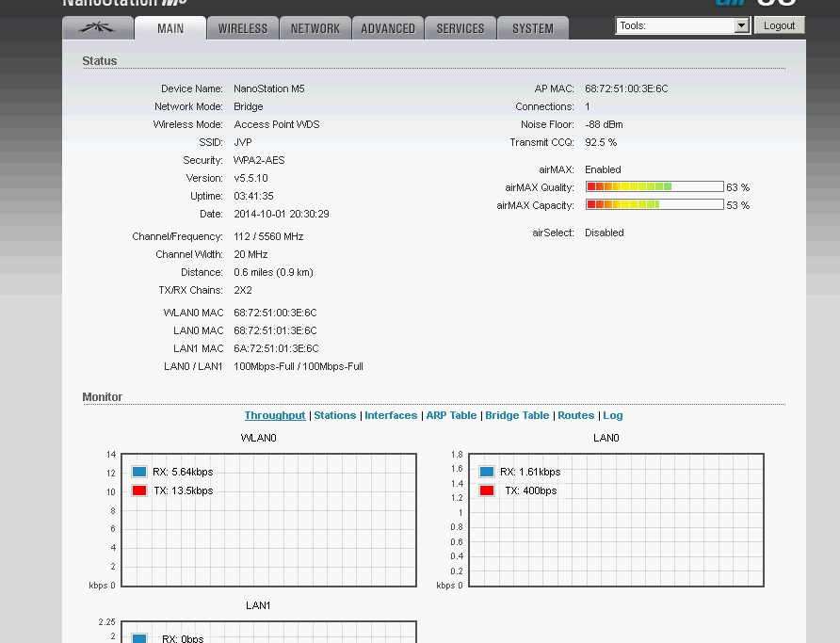Click inside the WLAN0 throughput graph
This screenshot has width=840, height=643.
[269, 520]
